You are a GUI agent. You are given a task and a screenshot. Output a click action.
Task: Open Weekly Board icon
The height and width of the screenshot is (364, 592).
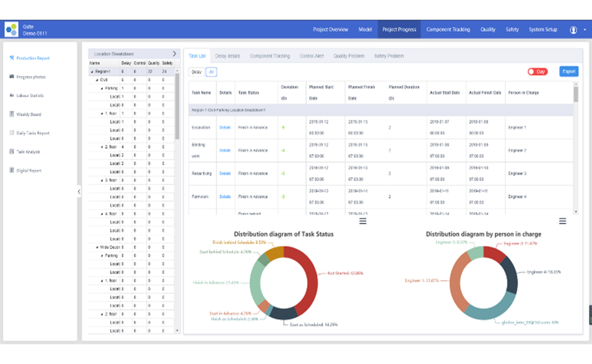coord(12,114)
